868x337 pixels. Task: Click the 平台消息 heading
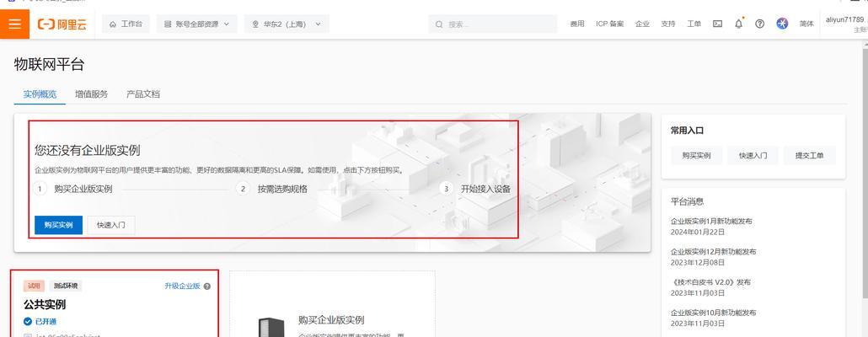[x=687, y=201]
